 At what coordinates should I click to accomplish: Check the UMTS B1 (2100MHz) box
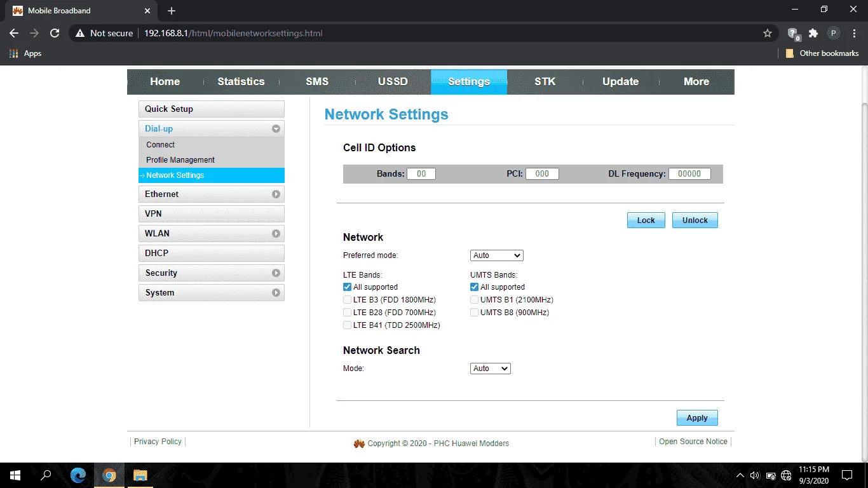click(x=474, y=300)
